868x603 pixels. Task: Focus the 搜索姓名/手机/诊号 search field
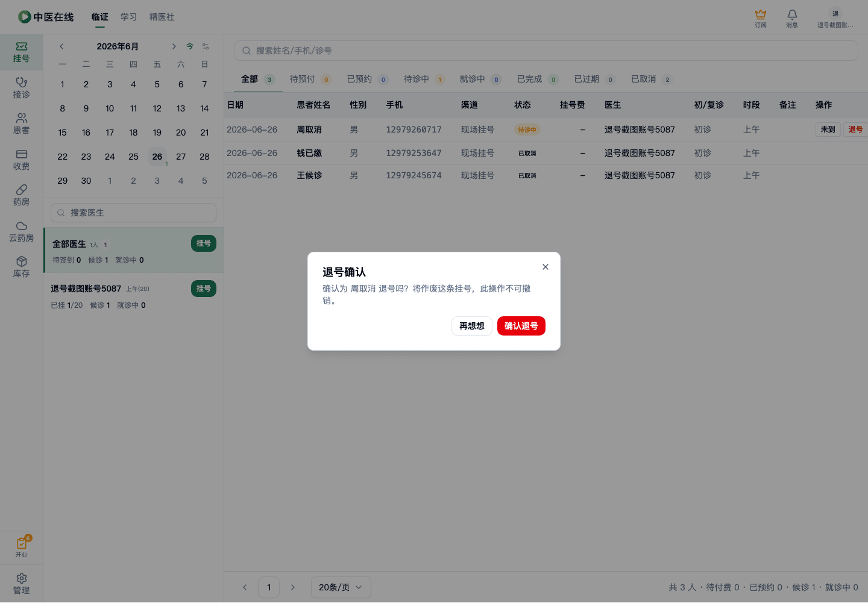pyautogui.click(x=546, y=51)
